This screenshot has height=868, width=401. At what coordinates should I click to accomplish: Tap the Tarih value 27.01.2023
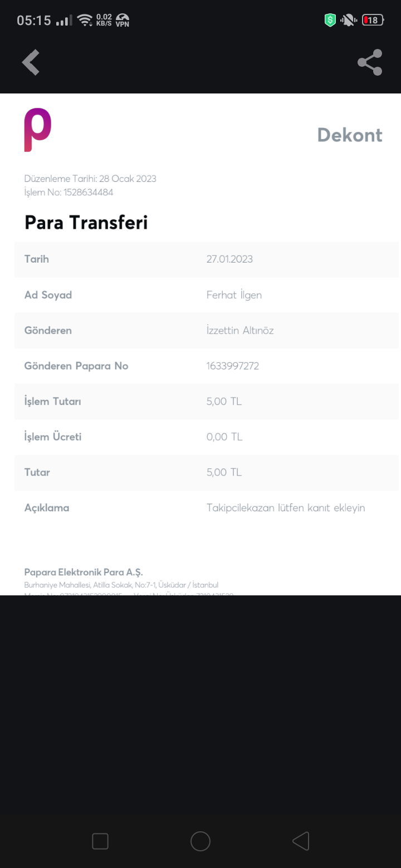(229, 259)
